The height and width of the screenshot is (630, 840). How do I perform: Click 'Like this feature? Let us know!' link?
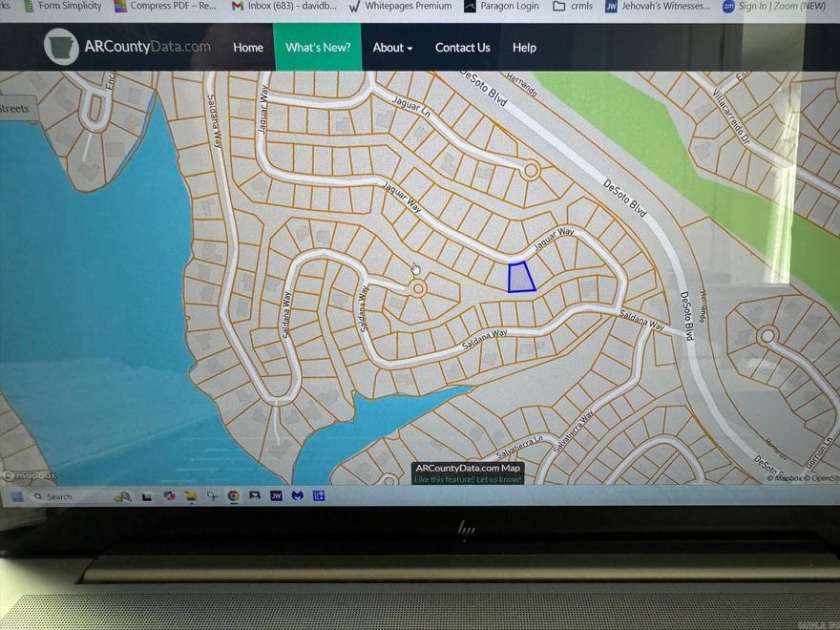468,479
